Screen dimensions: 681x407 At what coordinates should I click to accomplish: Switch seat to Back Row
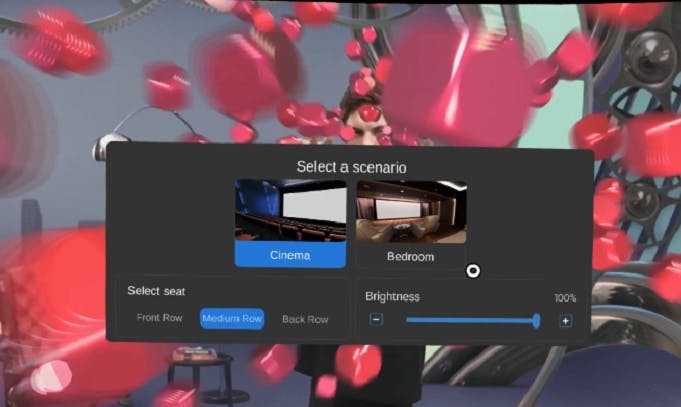tap(304, 319)
